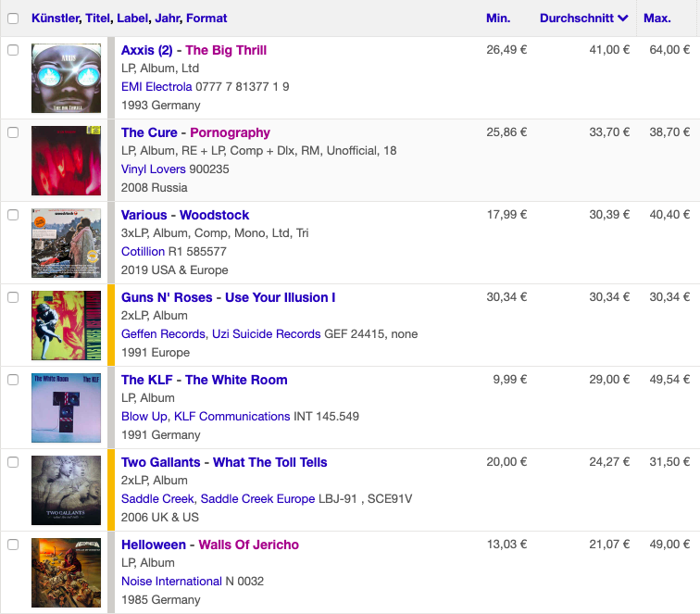Open label Uzi Suicide Records
This screenshot has height=614, width=700.
(x=267, y=334)
